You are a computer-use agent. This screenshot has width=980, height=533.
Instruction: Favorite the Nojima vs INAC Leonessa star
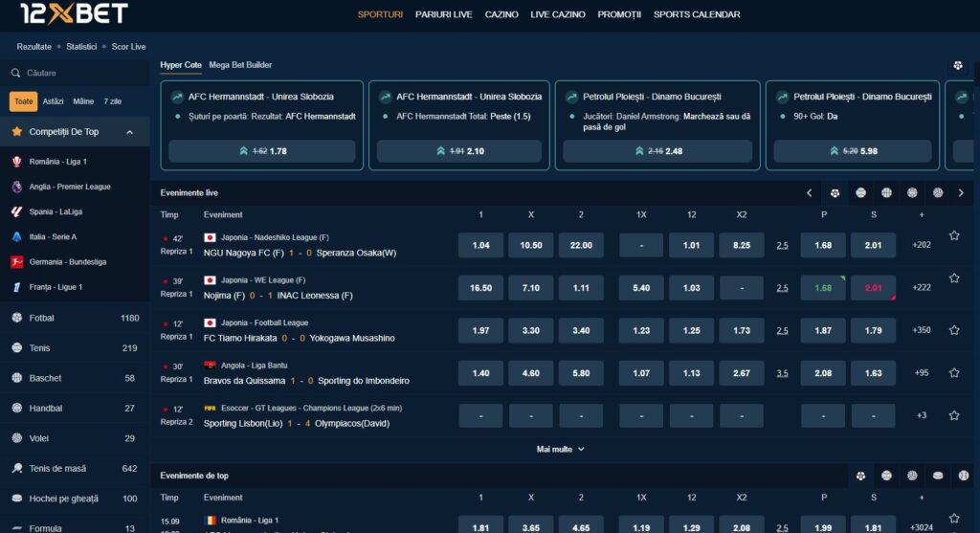point(954,278)
